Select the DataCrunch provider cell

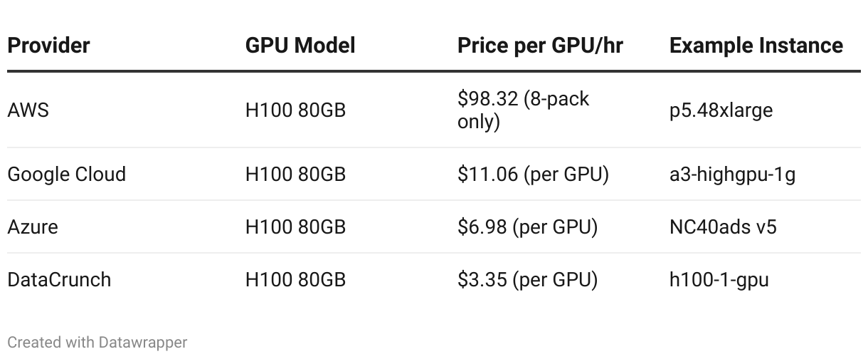pos(59,279)
